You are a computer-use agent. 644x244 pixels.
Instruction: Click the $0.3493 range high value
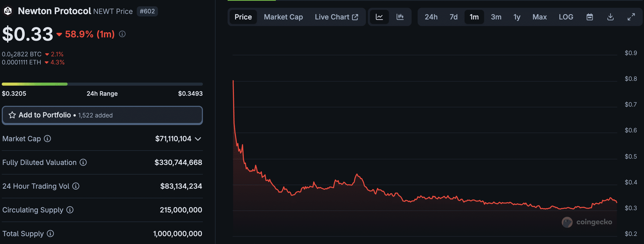pyautogui.click(x=190, y=93)
